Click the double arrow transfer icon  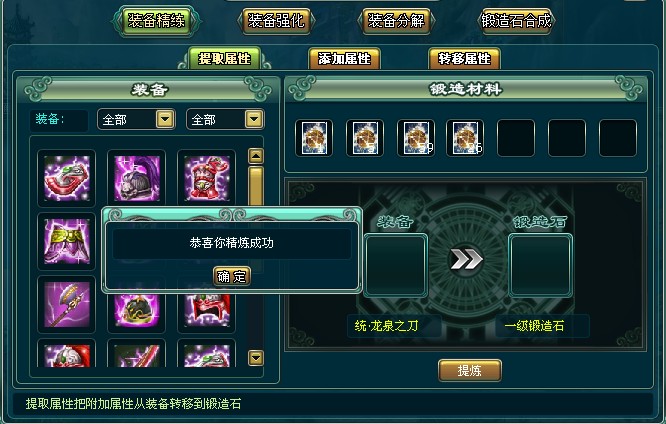[466, 259]
